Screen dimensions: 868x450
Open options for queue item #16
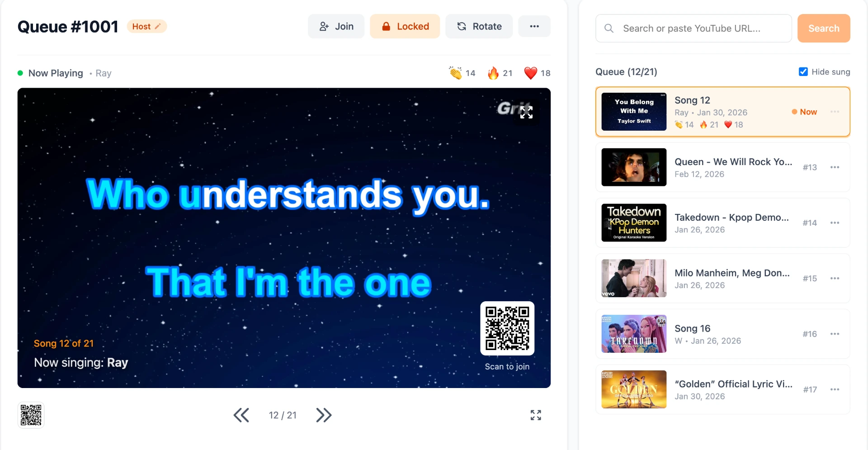click(x=835, y=334)
